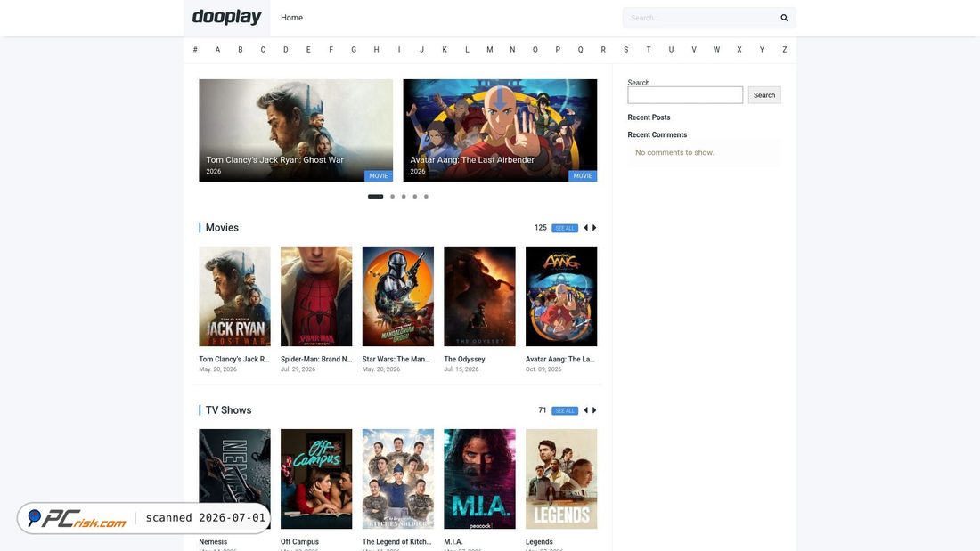
Task: Open the Legends show poster
Action: click(561, 479)
